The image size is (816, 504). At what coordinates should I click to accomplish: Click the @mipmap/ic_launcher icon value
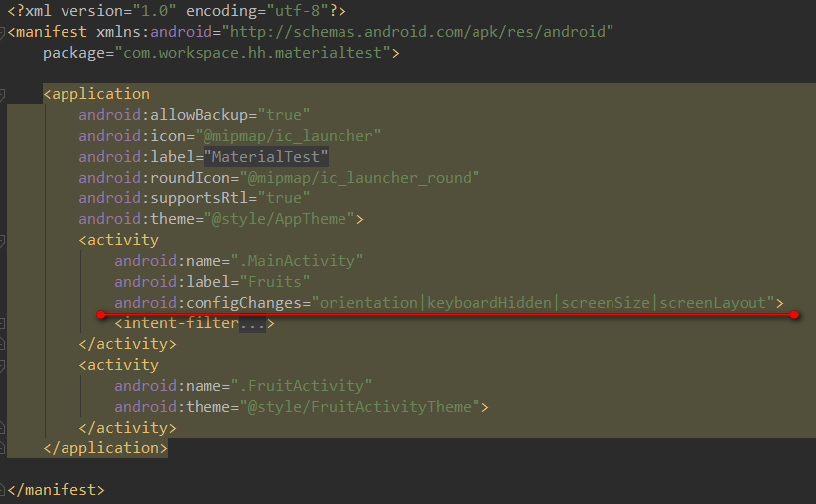[288, 136]
